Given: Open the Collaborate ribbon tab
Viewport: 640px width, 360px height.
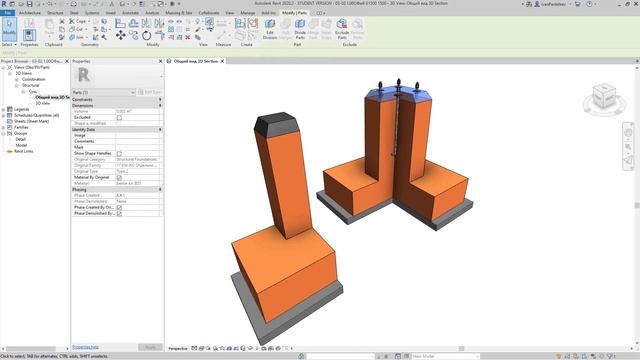Looking at the screenshot, I should tap(209, 13).
